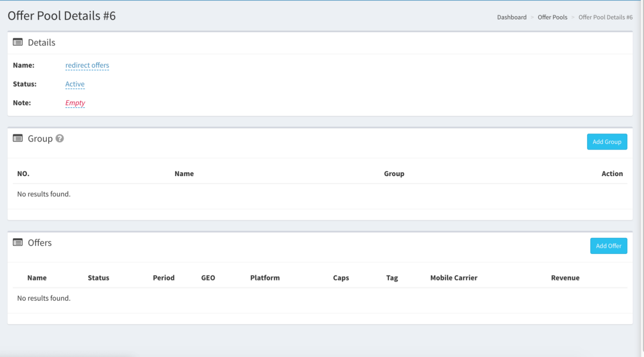Edit the name 'redirect offers' link
Image resolution: width=644 pixels, height=357 pixels.
(x=87, y=65)
